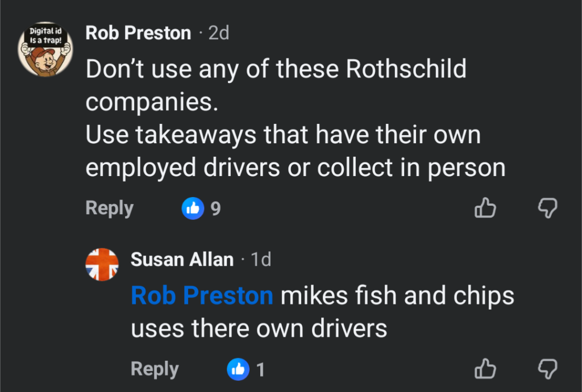Open Rob Preston's profile picture

point(45,49)
